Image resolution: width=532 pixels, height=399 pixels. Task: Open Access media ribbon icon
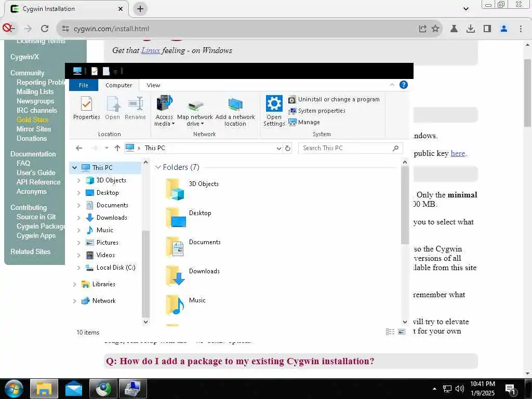(164, 111)
